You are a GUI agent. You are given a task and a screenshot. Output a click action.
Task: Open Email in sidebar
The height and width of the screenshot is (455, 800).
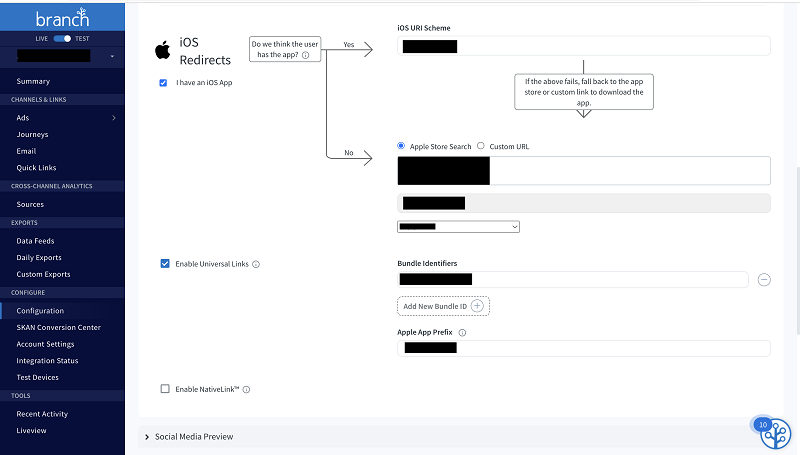tap(26, 151)
